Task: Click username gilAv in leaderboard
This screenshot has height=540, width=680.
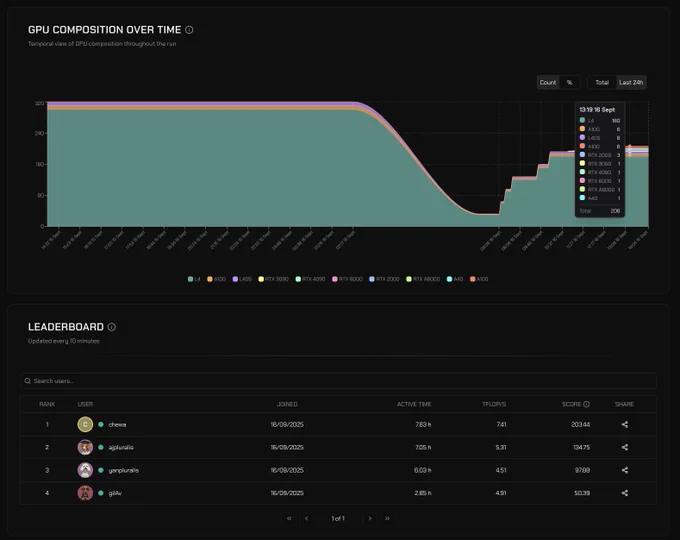Action: [115, 493]
